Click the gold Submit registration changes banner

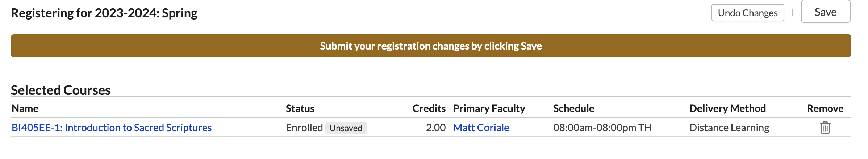click(431, 46)
